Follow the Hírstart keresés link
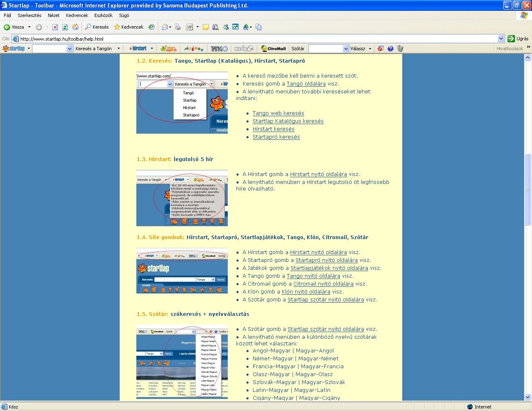 (273, 129)
